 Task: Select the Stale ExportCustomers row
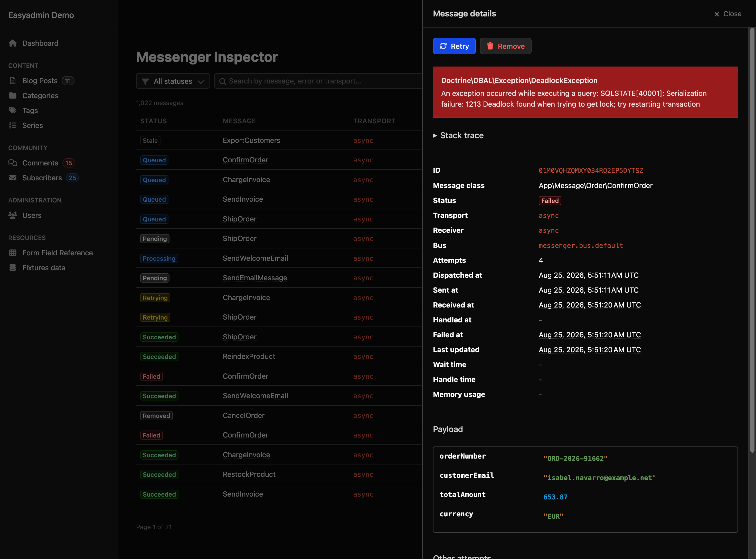(279, 141)
